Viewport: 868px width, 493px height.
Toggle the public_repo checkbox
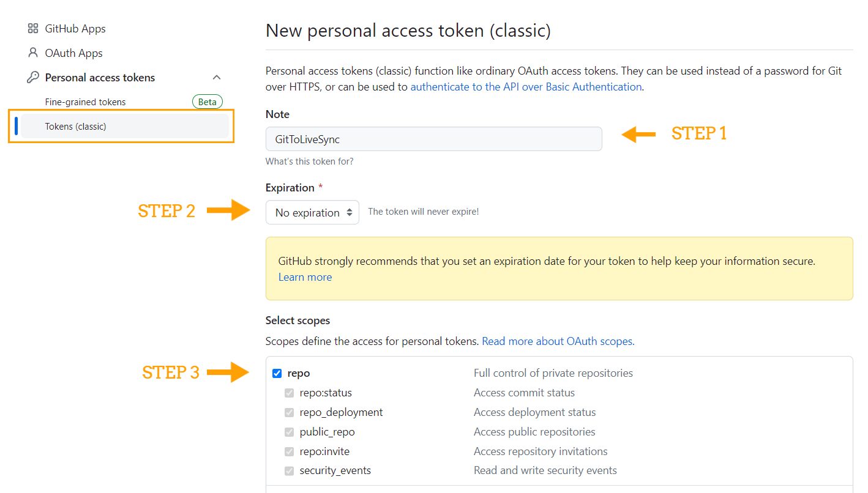[290, 432]
